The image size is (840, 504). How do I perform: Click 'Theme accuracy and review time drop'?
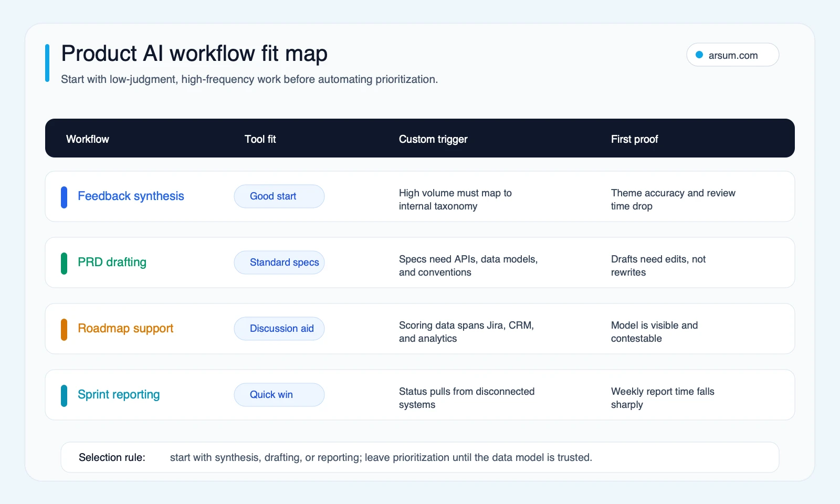(x=673, y=199)
